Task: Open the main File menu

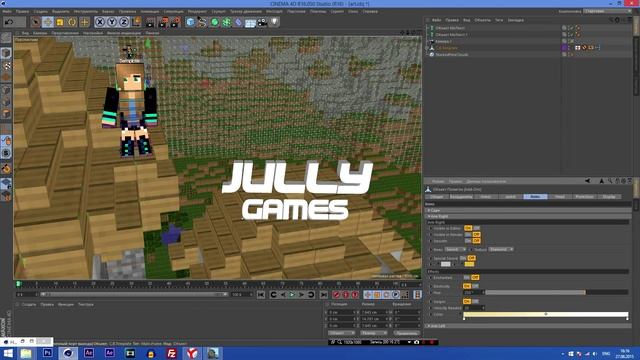Action: (x=7, y=11)
